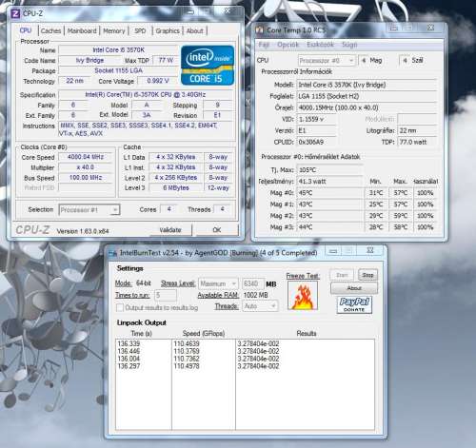Click the CPU-Z title bar app icon
Image resolution: width=476 pixels, height=448 pixels.
15,14
